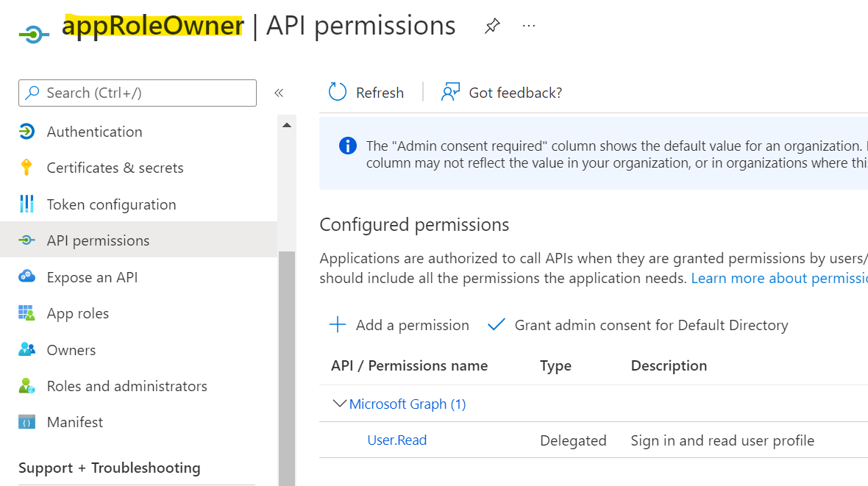Click the appRoleOwner app registration icon
868x486 pixels.
click(x=34, y=35)
